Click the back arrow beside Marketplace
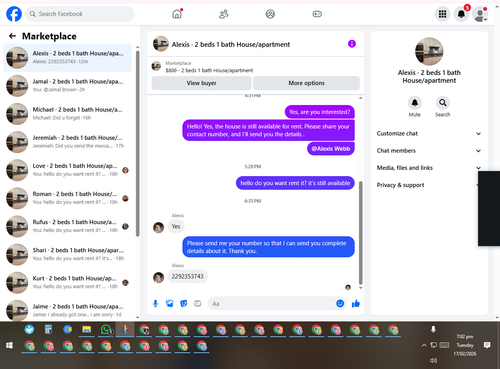500x369 pixels. 12,36
